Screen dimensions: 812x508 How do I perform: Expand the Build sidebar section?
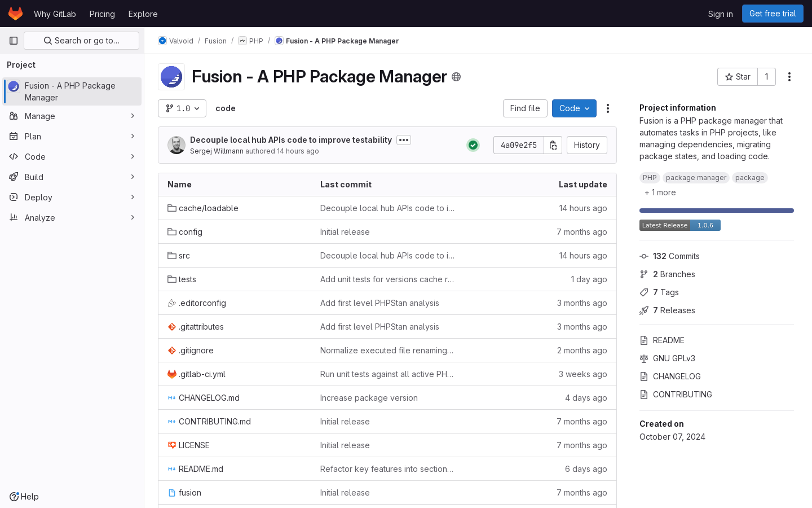pos(72,177)
